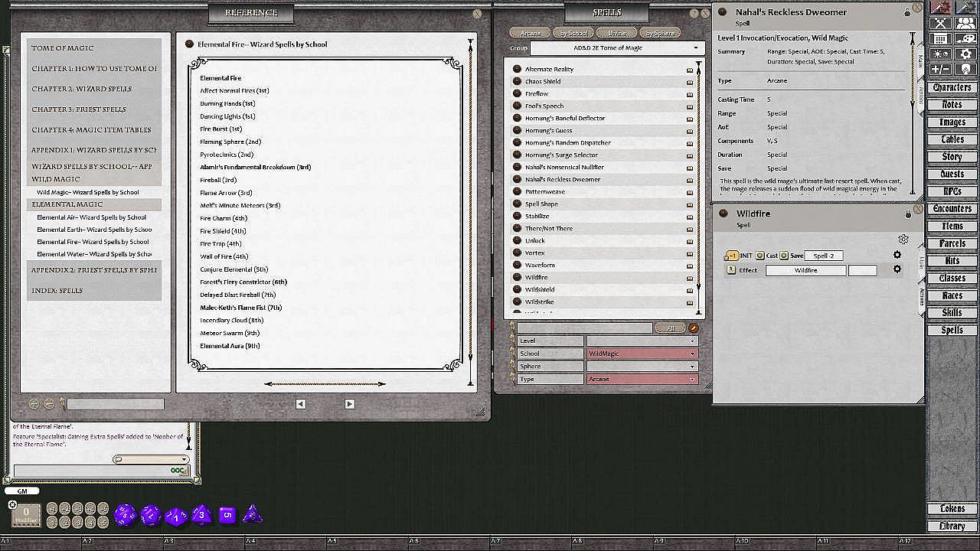This screenshot has width=980, height=551.
Task: Click the gear icon on the INIT row
Action: tap(897, 256)
